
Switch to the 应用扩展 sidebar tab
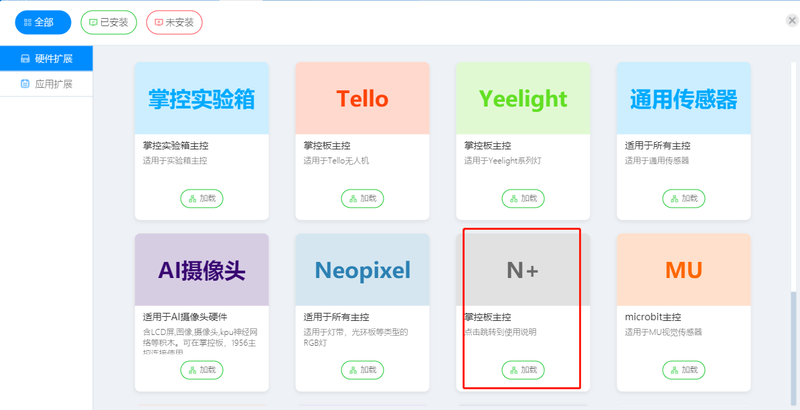[x=46, y=84]
